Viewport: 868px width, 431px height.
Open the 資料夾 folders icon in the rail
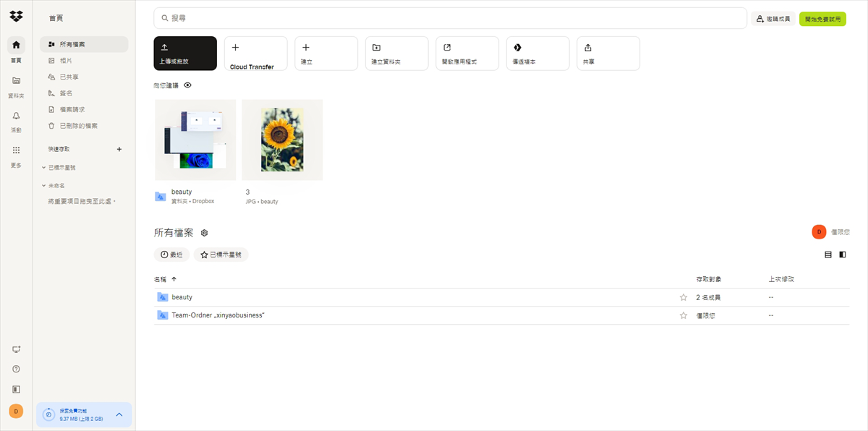point(16,80)
